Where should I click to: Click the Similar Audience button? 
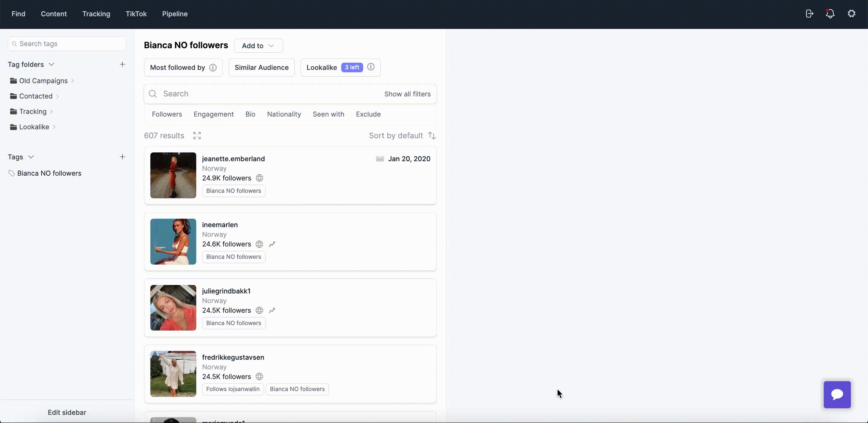pos(262,68)
